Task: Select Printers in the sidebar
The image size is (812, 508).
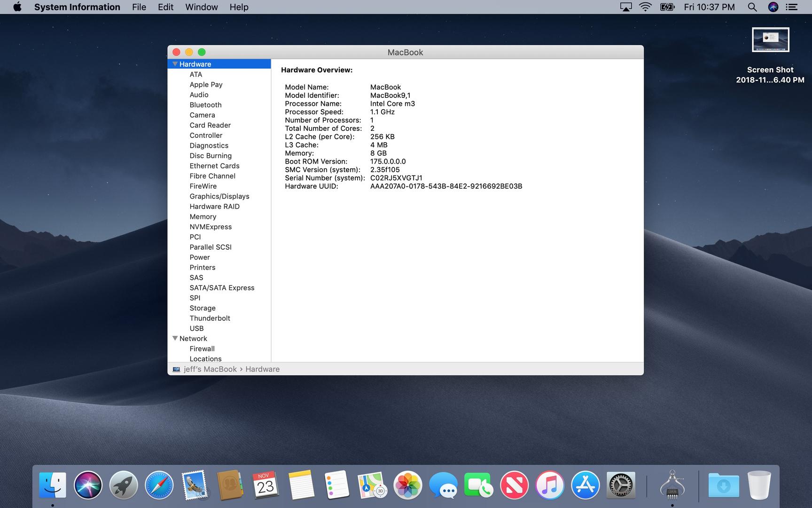Action: point(203,268)
